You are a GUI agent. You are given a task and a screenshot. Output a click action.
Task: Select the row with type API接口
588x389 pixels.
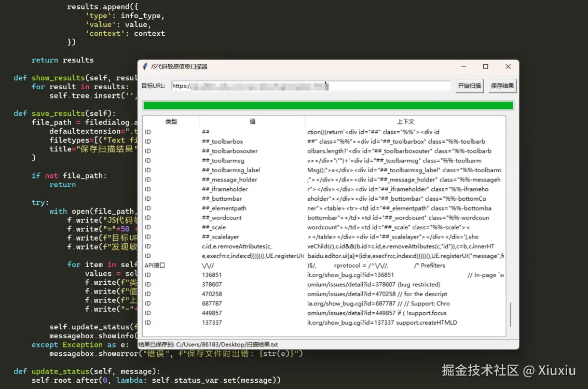click(x=324, y=266)
